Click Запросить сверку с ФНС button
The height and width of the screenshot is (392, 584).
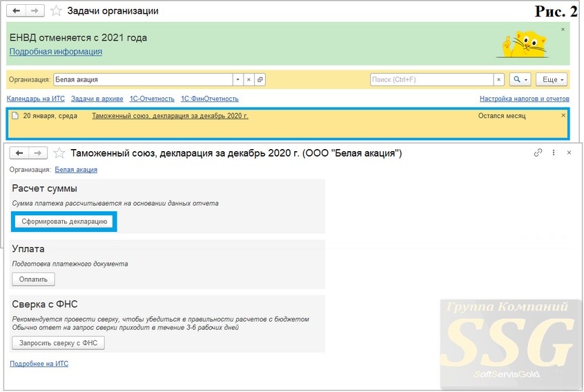tap(58, 343)
